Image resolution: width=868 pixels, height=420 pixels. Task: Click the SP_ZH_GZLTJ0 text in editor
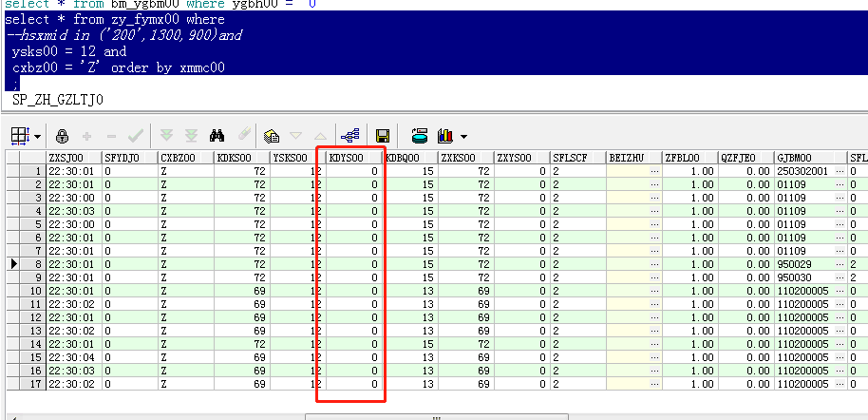click(58, 101)
